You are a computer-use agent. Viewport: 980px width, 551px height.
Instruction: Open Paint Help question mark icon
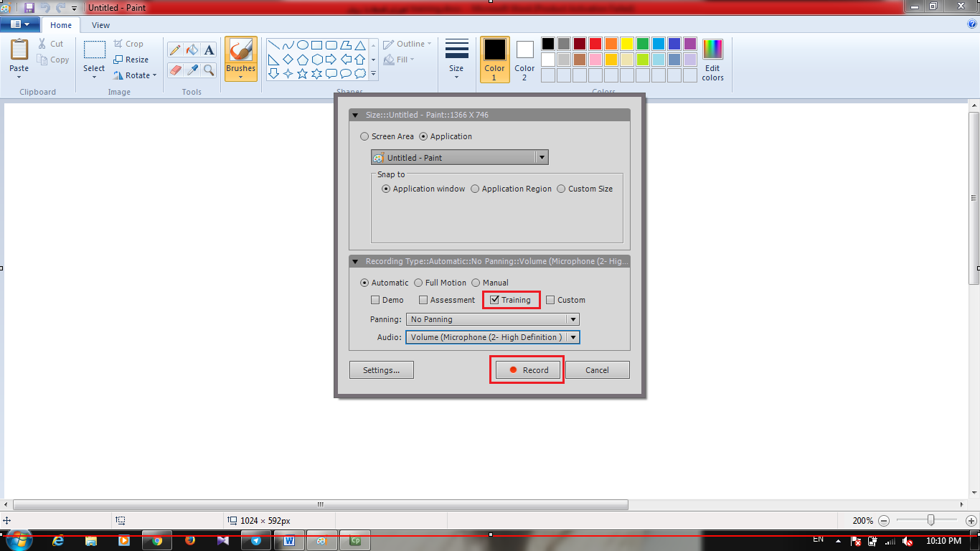[x=972, y=24]
